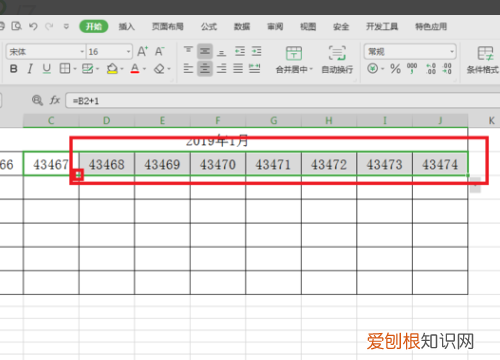
Task: Select column G header
Action: pyautogui.click(x=273, y=120)
